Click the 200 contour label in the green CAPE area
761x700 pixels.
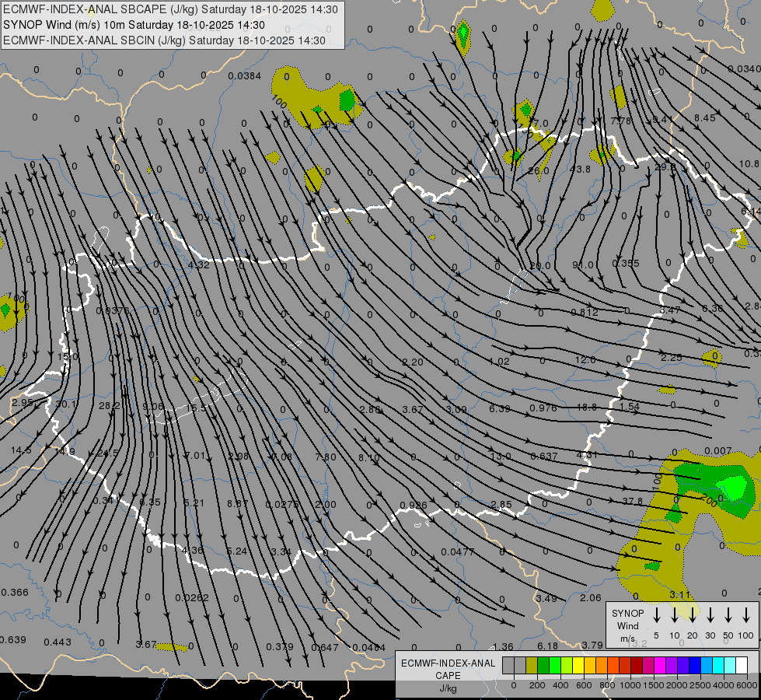pos(710,502)
